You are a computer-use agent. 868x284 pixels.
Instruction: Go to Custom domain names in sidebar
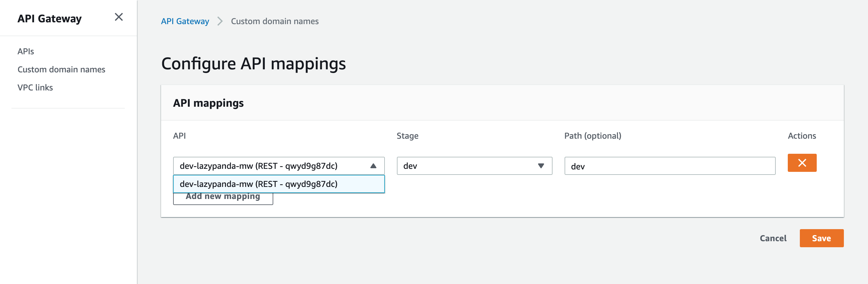click(61, 69)
